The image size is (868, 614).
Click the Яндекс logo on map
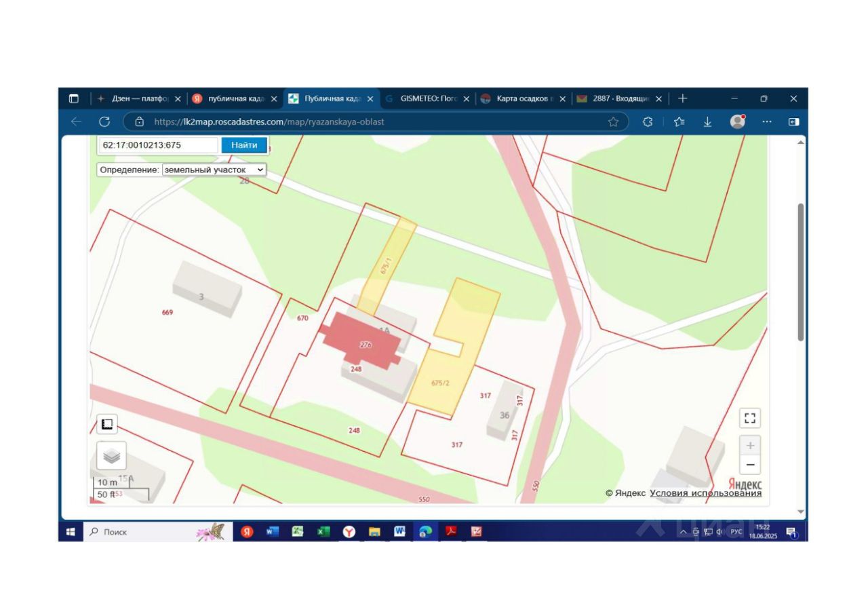(x=745, y=484)
